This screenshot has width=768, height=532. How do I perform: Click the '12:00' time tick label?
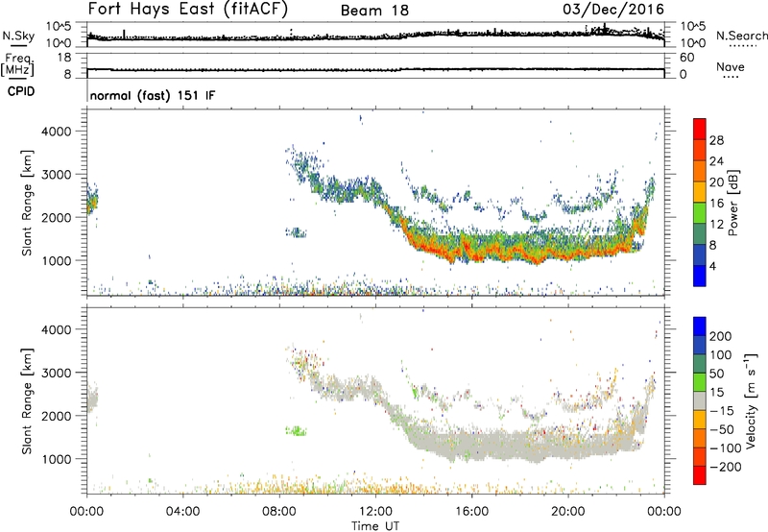point(375,512)
